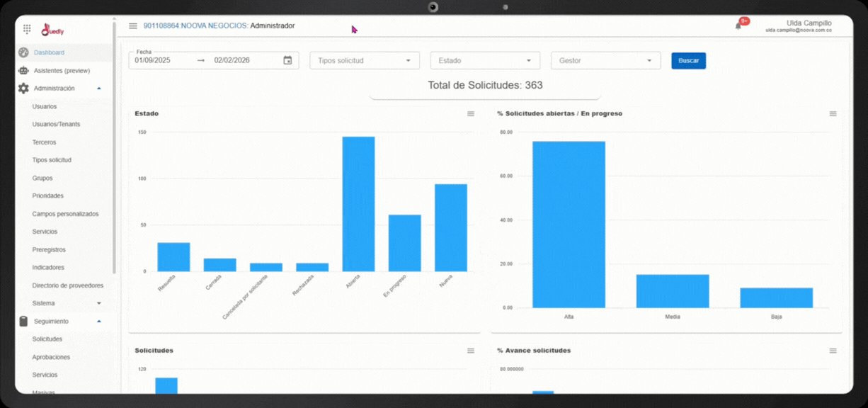The image size is (868, 408).
Task: Open the Solicitudes chart options menu
Action: 471,351
